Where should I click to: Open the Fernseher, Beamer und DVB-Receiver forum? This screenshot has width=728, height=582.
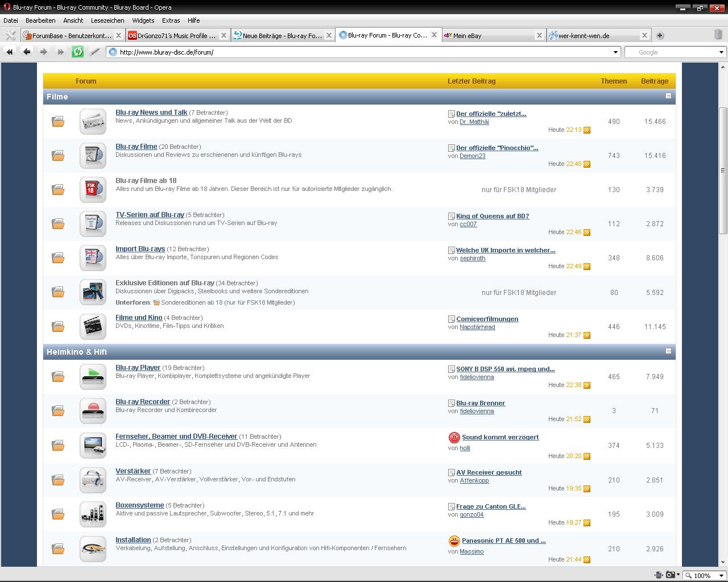click(176, 436)
